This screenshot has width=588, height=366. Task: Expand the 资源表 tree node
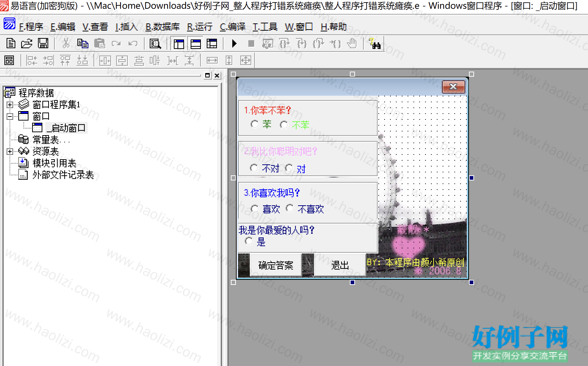[x=10, y=151]
